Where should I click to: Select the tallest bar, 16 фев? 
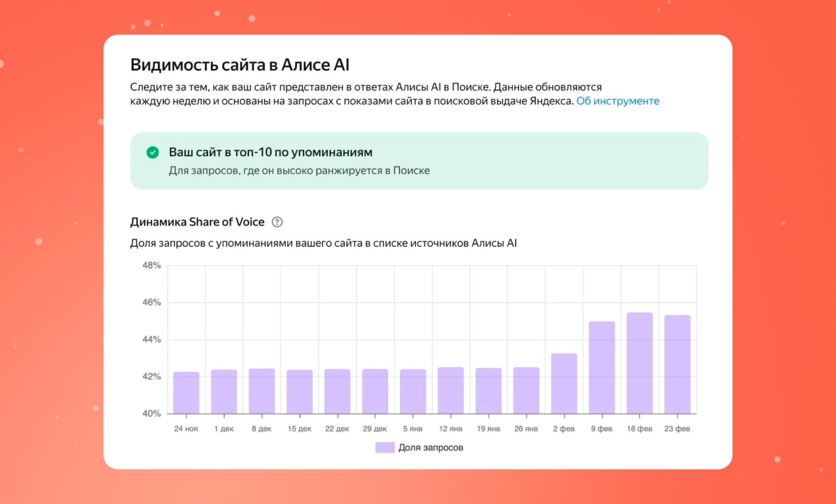click(639, 363)
